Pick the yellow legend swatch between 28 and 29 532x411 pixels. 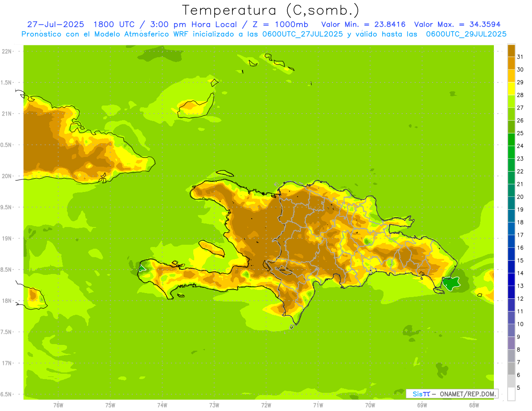[x=511, y=89]
